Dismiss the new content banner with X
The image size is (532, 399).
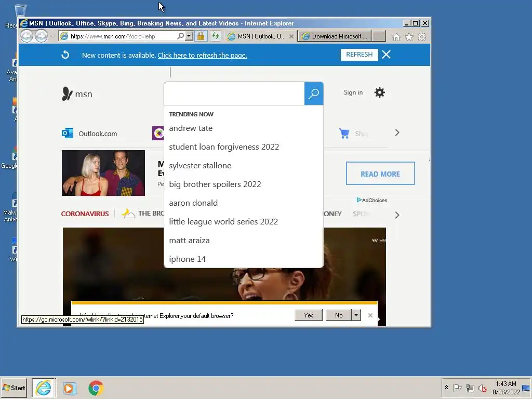[x=386, y=55]
